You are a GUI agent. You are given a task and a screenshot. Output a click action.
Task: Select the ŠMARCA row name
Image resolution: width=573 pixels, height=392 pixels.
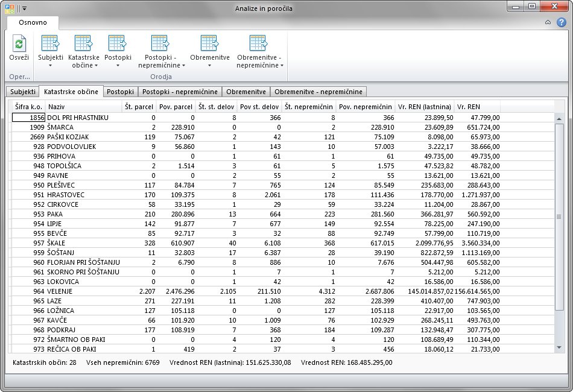60,127
